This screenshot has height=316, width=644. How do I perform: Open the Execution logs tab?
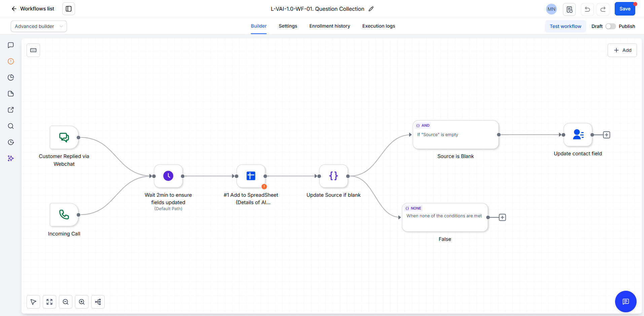[x=379, y=26]
